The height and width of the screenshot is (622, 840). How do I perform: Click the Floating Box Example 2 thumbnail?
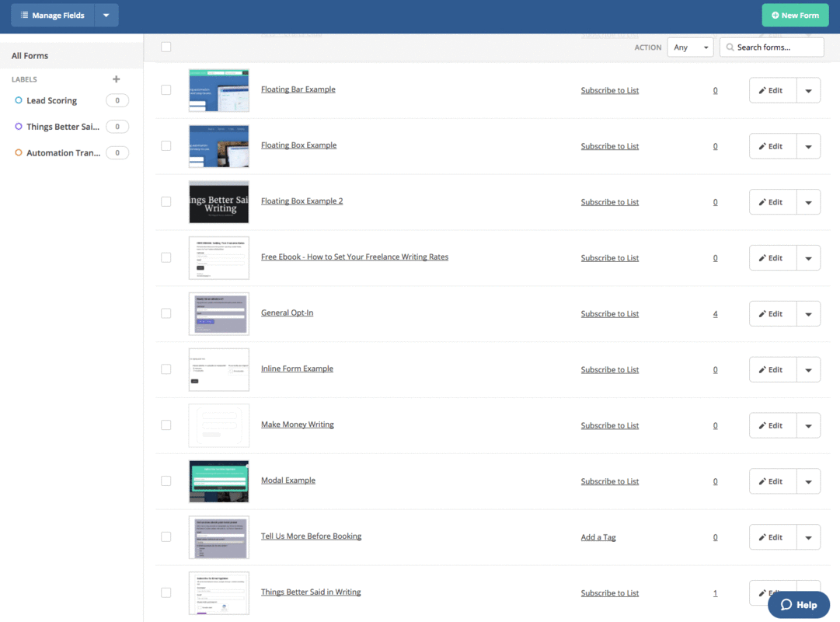pyautogui.click(x=219, y=202)
